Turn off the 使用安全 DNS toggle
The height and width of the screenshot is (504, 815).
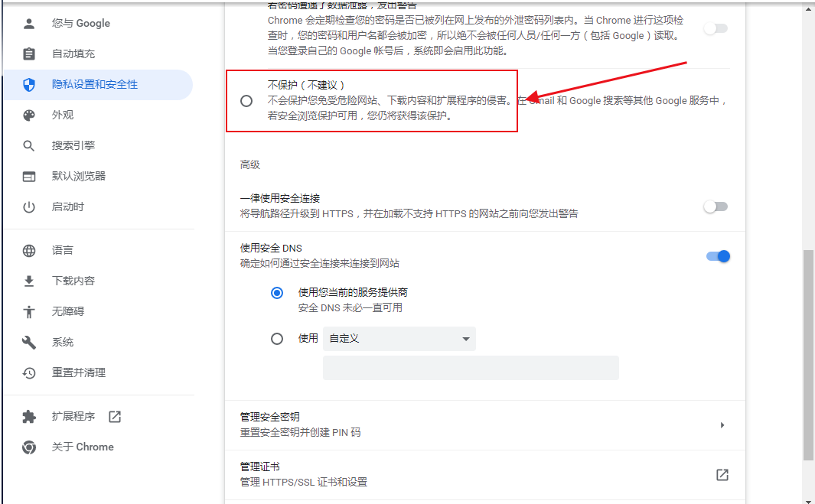[x=718, y=256]
